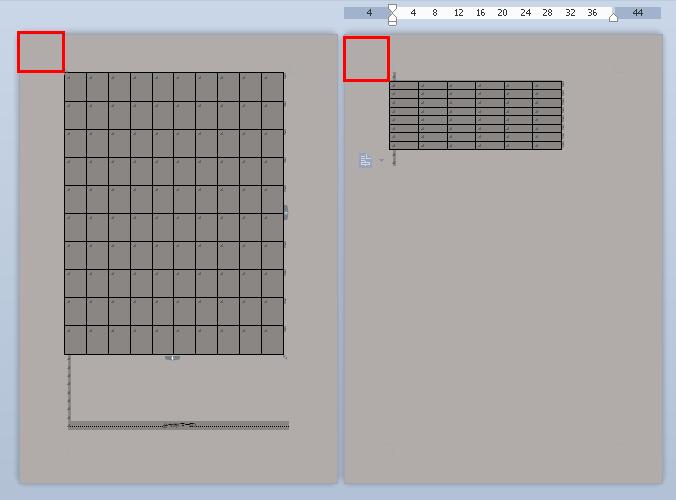Click the First Line Indent marker on the ruler
Screen dimensions: 676x500
coord(392,9)
